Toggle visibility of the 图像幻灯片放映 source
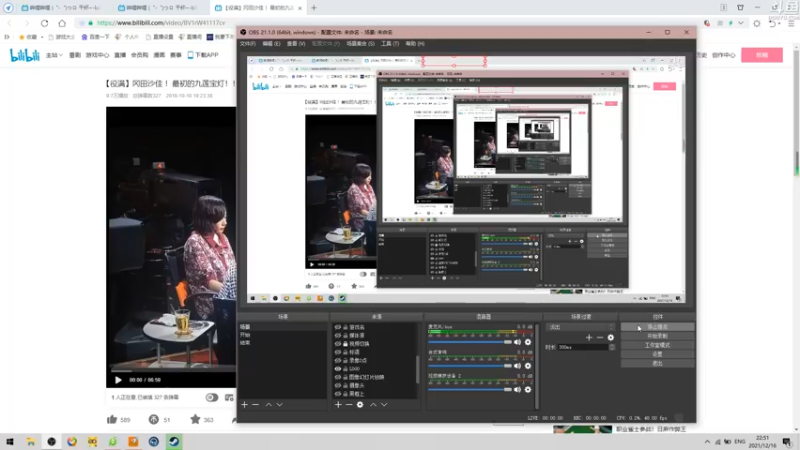 337,377
